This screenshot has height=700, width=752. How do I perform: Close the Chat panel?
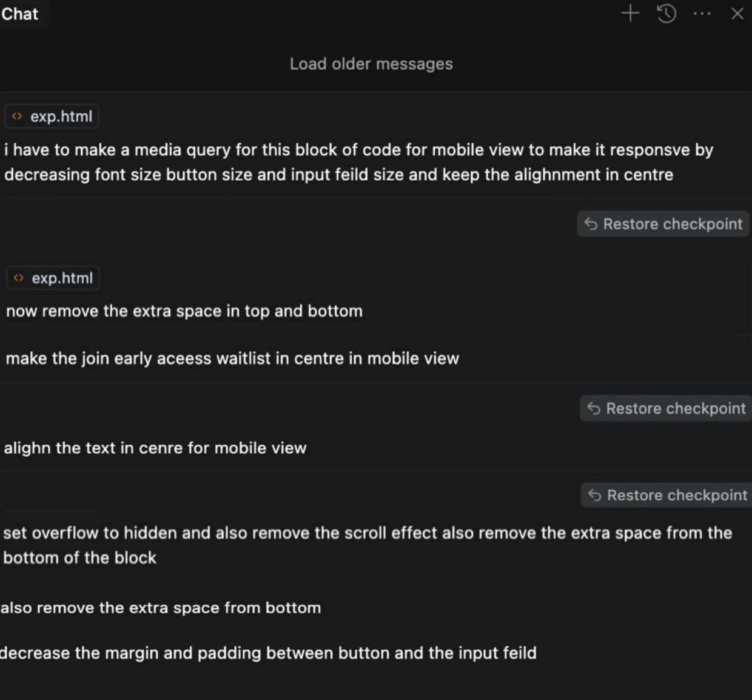[x=737, y=13]
